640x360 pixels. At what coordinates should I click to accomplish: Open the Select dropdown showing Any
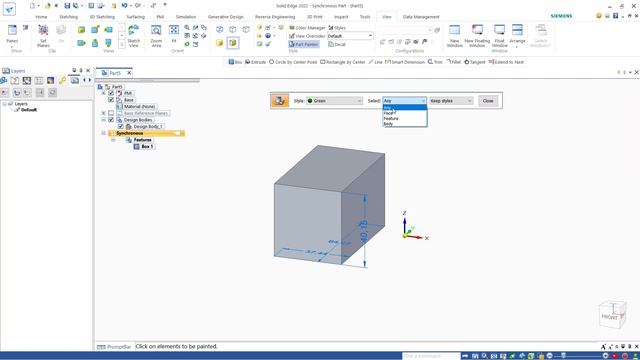click(404, 101)
